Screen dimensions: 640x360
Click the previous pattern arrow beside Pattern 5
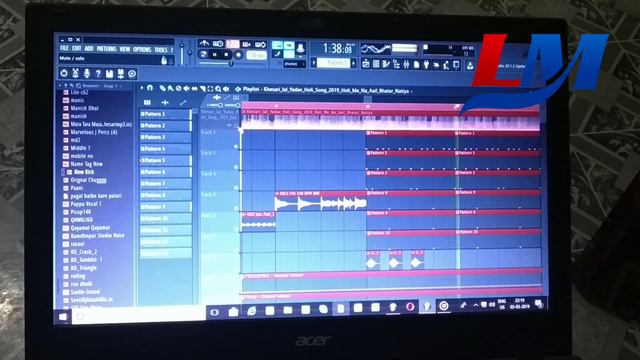pyautogui.click(x=314, y=63)
